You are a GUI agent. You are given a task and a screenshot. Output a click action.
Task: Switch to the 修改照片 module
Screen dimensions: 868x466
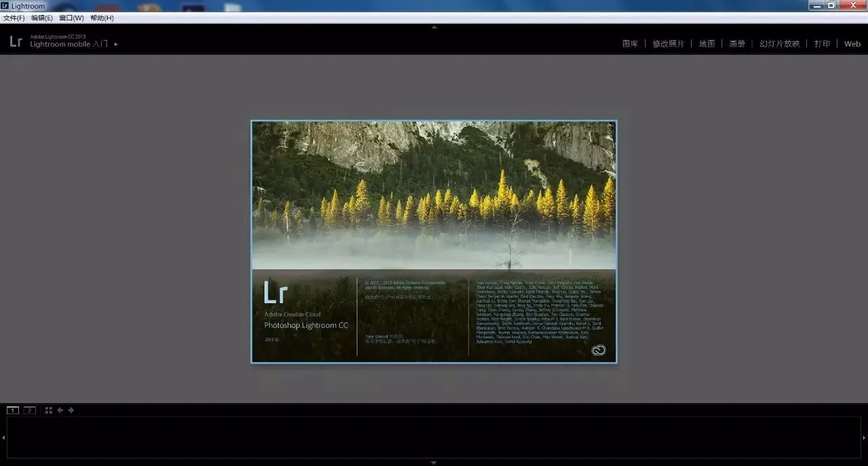(669, 43)
